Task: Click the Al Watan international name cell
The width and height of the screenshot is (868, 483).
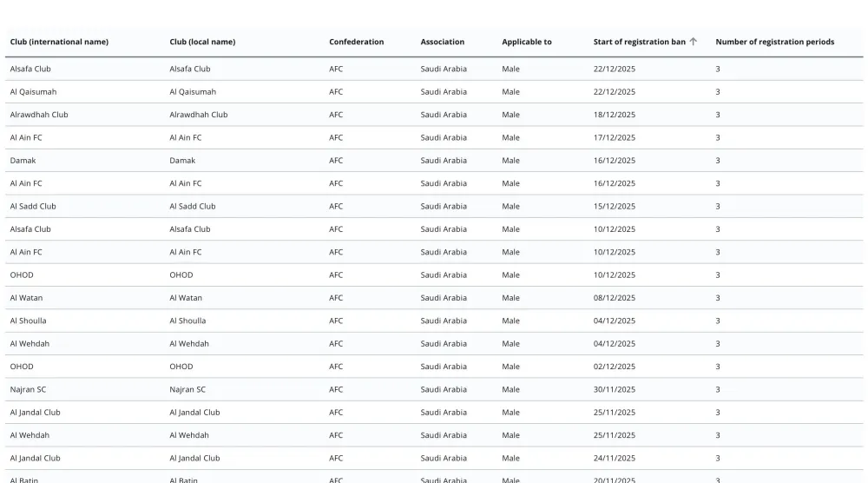Action: pos(26,298)
